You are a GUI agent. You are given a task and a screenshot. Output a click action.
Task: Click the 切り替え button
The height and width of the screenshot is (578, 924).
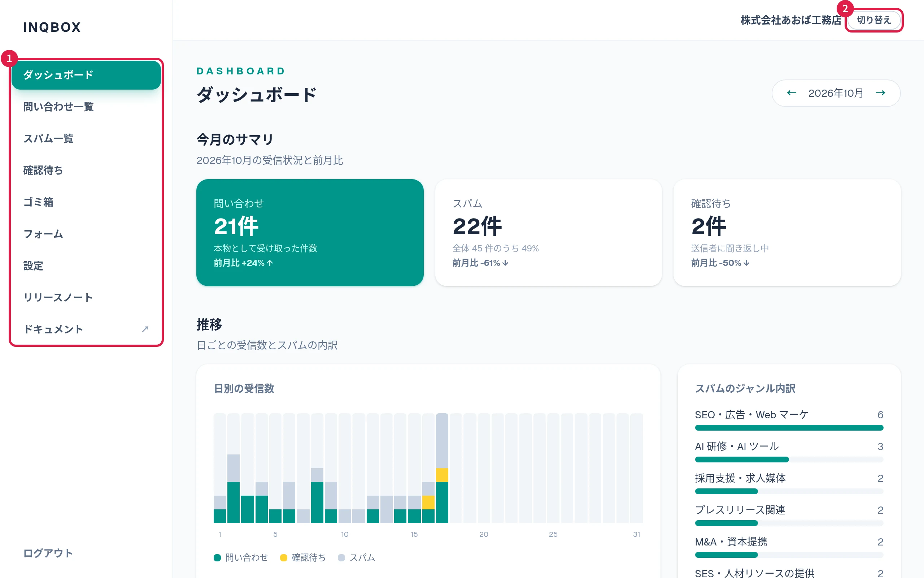tap(873, 20)
